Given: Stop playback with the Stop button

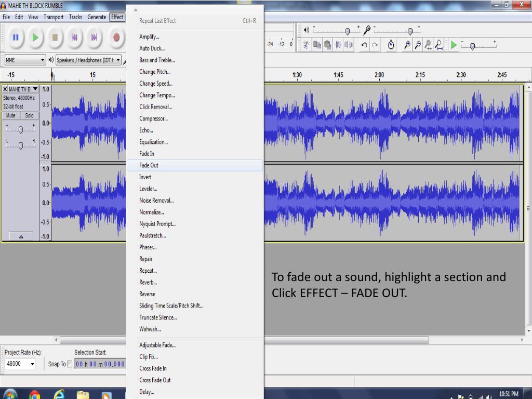Looking at the screenshot, I should click(55, 37).
